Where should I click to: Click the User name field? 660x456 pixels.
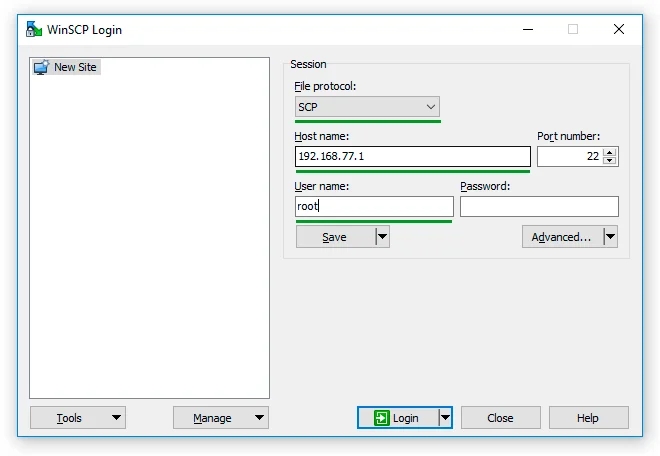click(x=374, y=206)
